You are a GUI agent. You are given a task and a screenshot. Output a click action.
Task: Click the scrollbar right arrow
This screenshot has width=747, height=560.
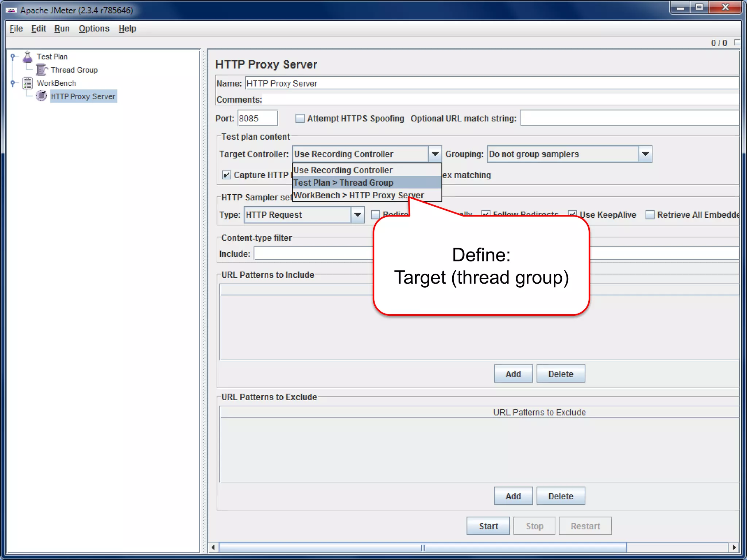[734, 548]
